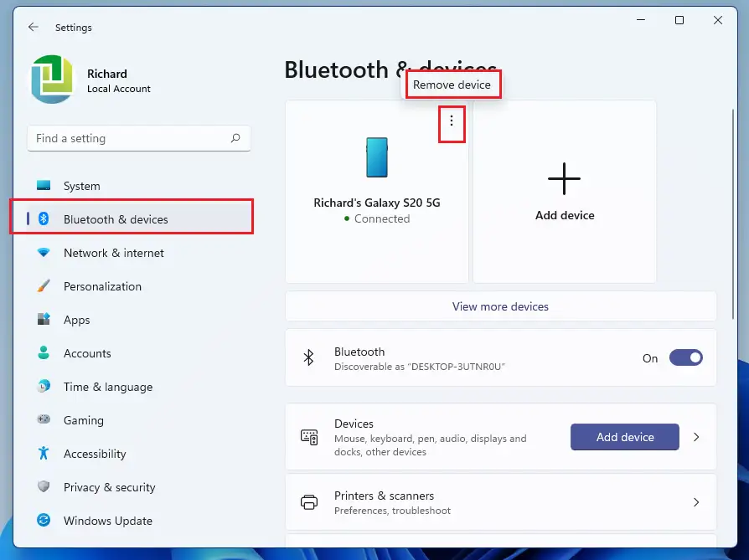749x560 pixels.
Task: Maximize the Settings window
Action: click(679, 20)
